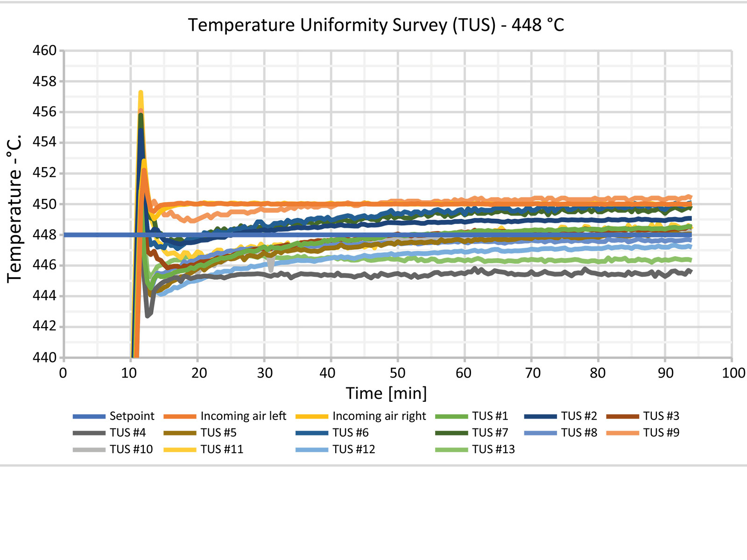747x560 pixels.
Task: Select the 'TUS #13' legend label
Action: [x=493, y=449]
